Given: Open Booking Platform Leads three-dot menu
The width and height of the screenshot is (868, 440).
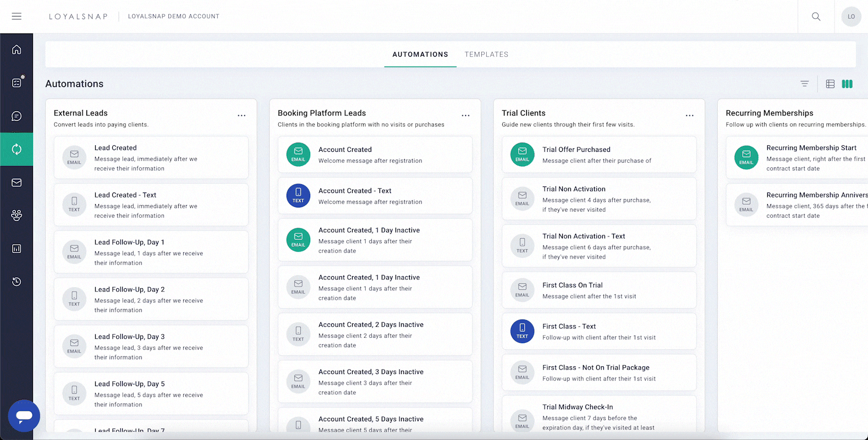Looking at the screenshot, I should [465, 116].
